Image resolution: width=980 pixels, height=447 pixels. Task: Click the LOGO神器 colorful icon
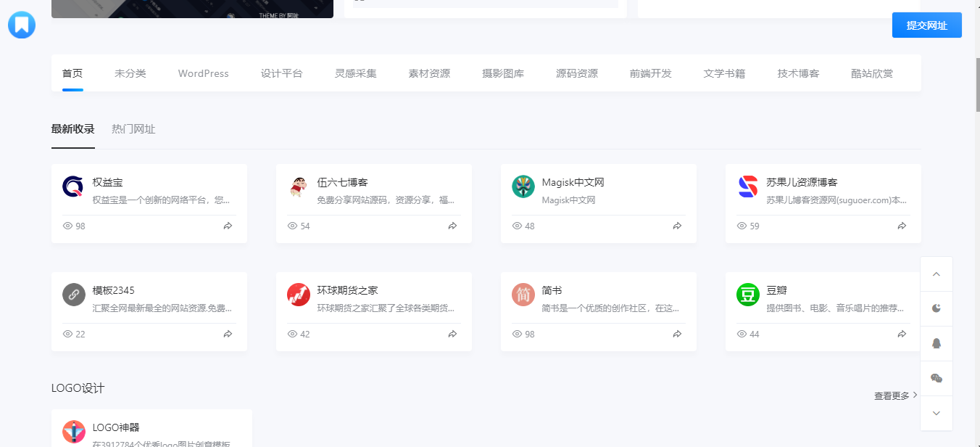pos(74,432)
